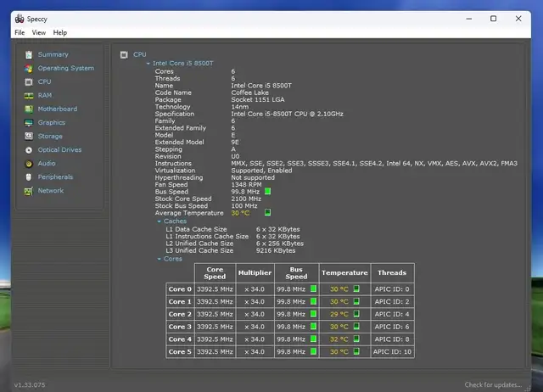Go to Motherboard section
543x392 pixels.
point(58,109)
